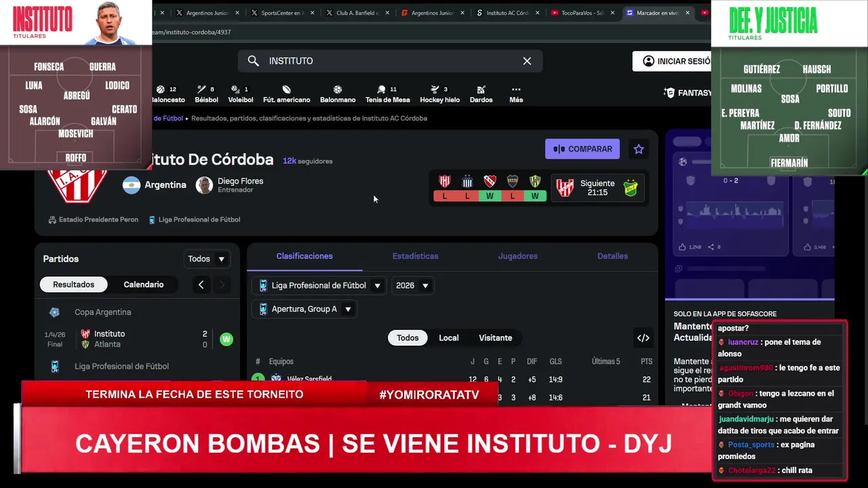This screenshot has height=488, width=868.
Task: Switch to the Estadísticas tab
Action: click(415, 256)
